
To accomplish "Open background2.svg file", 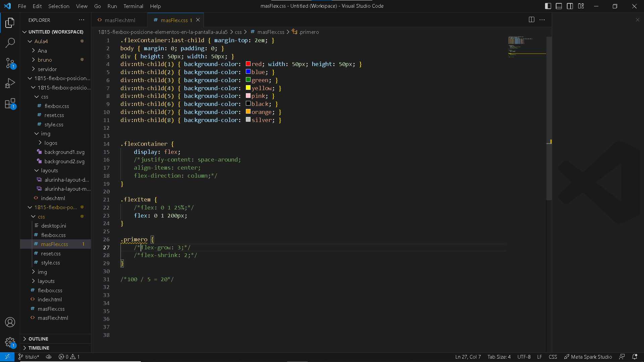I will point(55,161).
